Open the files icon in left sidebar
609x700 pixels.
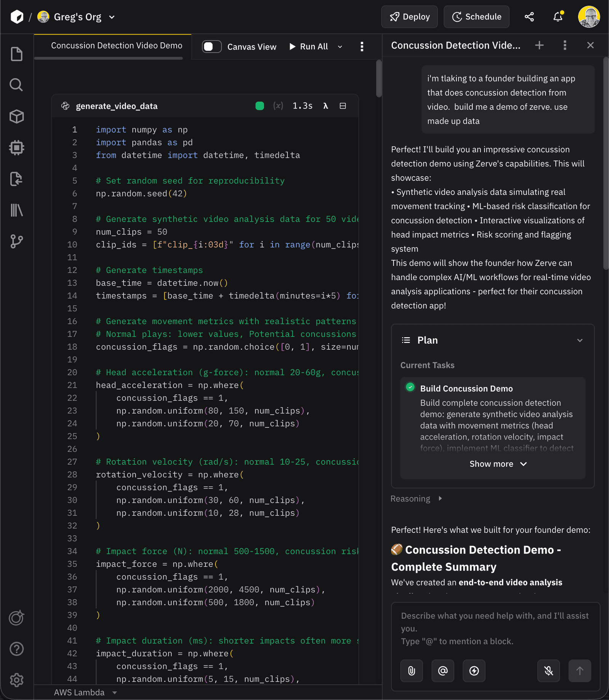coord(16,54)
